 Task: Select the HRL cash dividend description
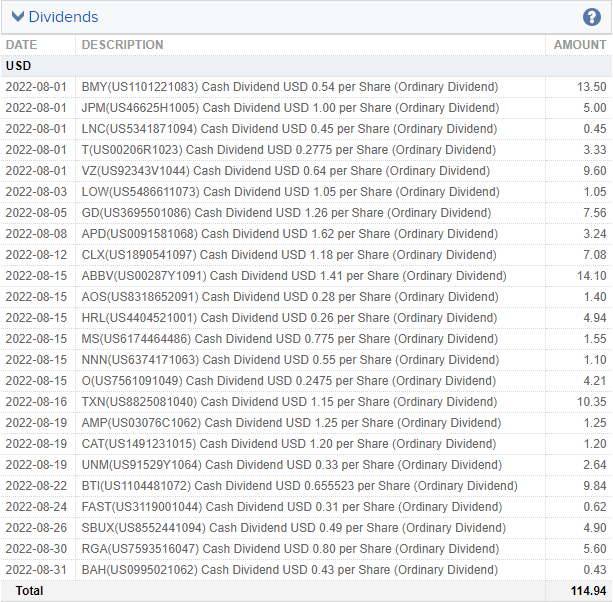pos(289,318)
